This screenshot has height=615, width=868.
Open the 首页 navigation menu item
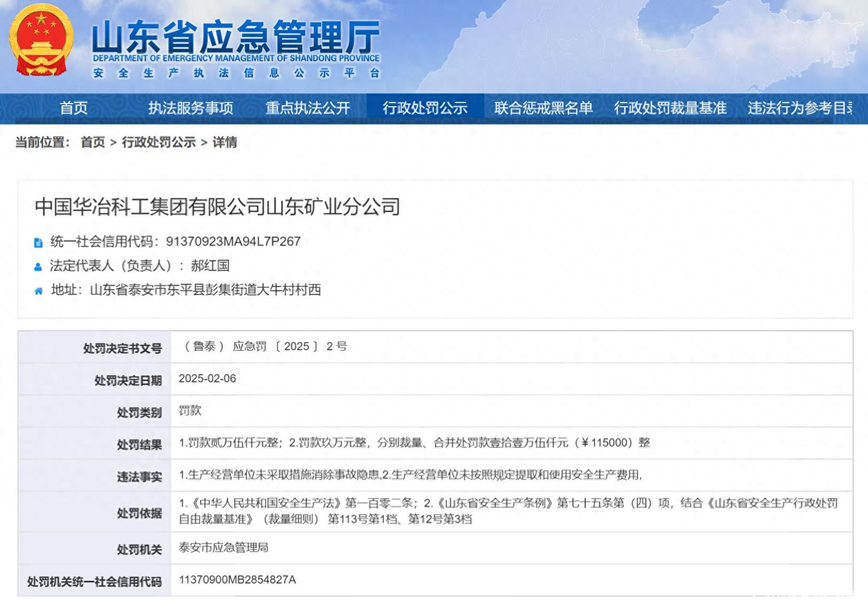[74, 108]
